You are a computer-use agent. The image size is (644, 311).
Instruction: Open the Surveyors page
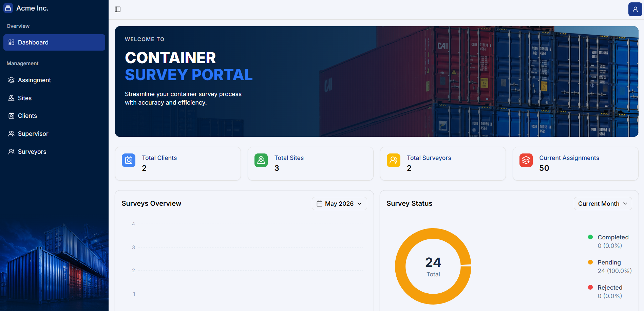click(x=54, y=152)
